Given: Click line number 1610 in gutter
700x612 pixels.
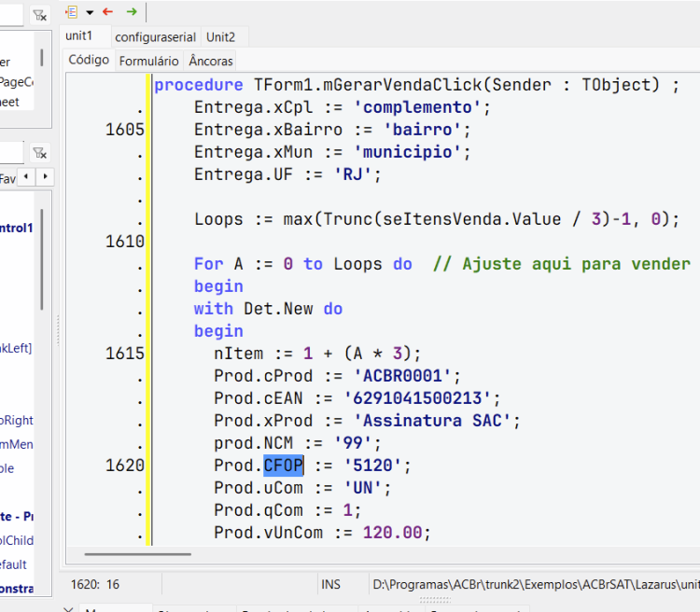Looking at the screenshot, I should tap(124, 242).
